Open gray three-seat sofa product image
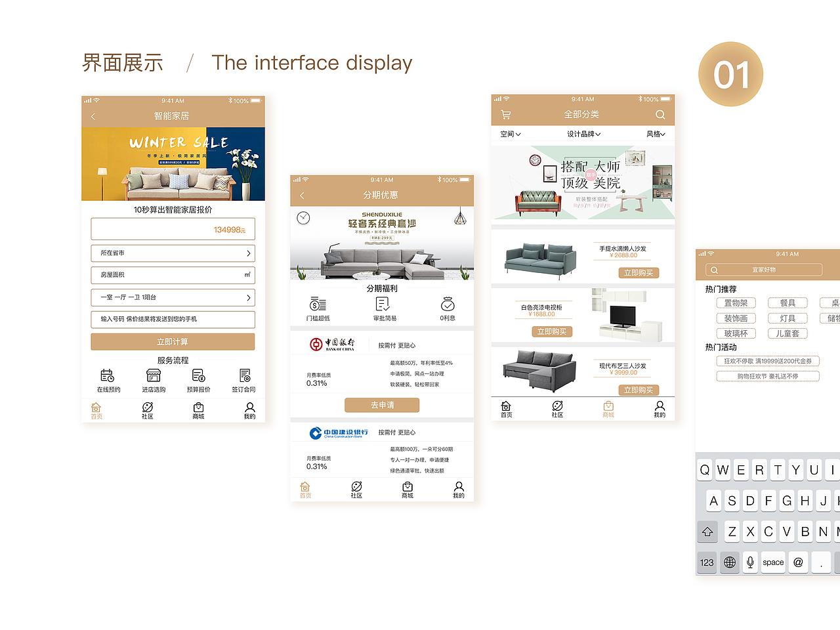Viewport: 840px width, 630px height. tap(539, 371)
